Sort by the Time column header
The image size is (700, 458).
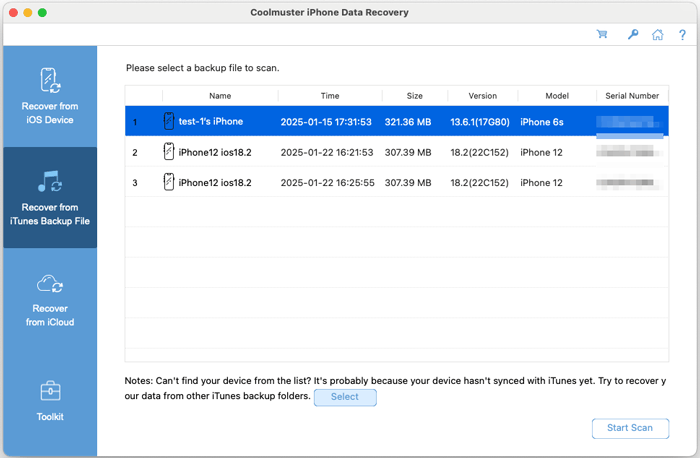(330, 96)
